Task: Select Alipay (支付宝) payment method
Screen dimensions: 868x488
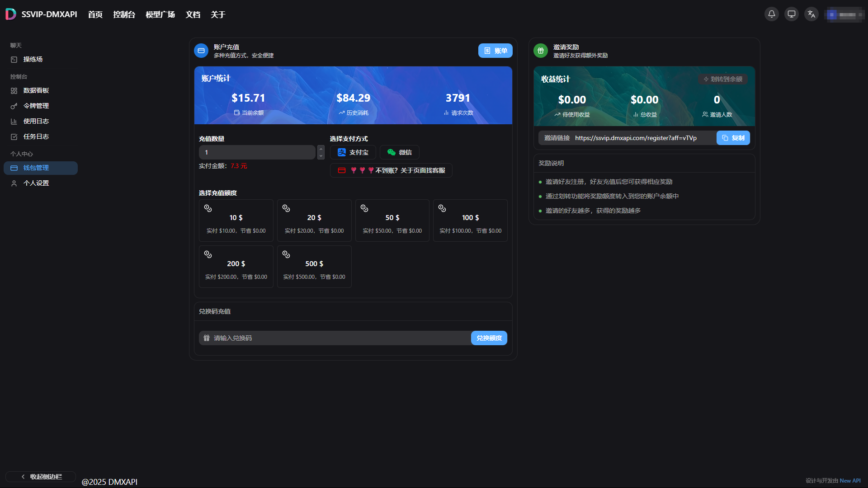Action: click(x=353, y=152)
